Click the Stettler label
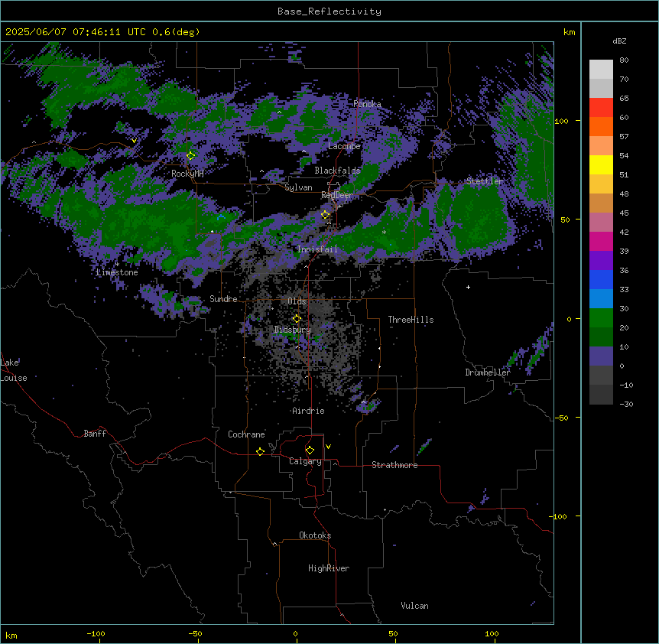The image size is (659, 644). click(x=485, y=181)
